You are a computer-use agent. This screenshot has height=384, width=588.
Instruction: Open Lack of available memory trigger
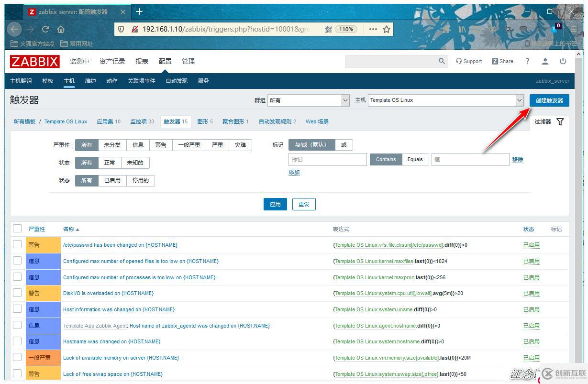coord(121,358)
